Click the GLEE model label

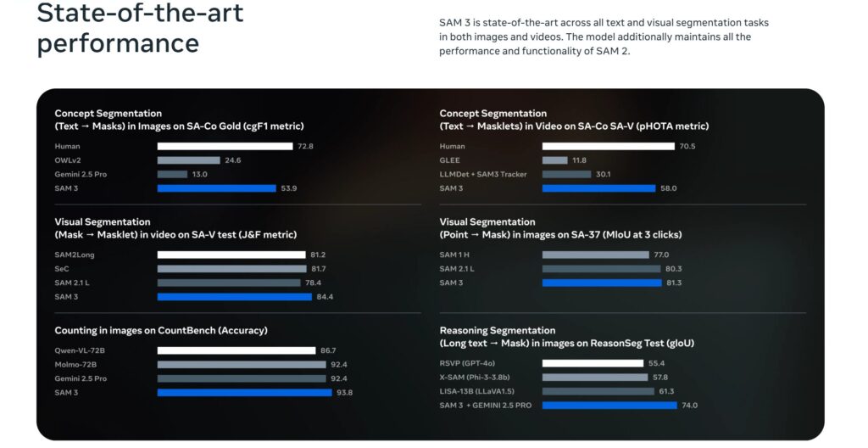click(x=449, y=160)
